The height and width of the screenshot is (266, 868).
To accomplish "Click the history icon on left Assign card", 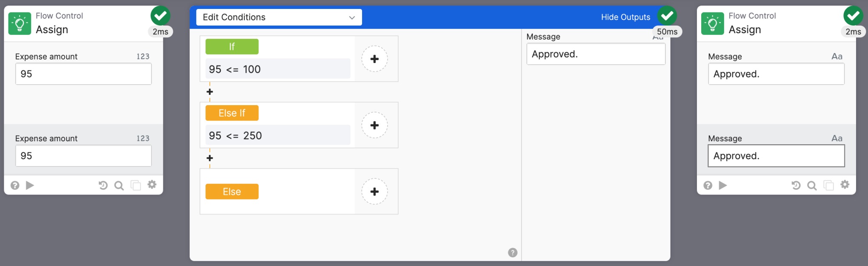I will pyautogui.click(x=103, y=185).
